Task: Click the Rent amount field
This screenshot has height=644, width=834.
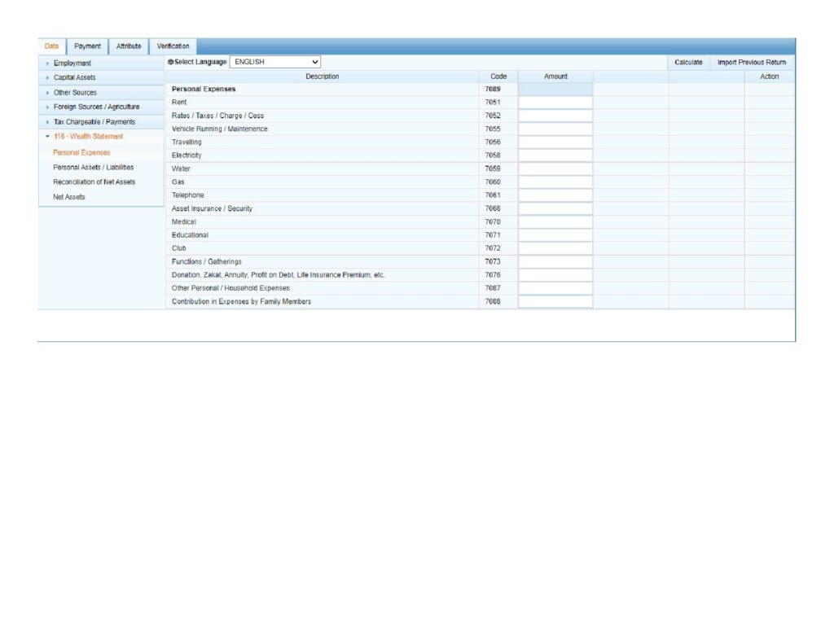Action: pyautogui.click(x=555, y=103)
